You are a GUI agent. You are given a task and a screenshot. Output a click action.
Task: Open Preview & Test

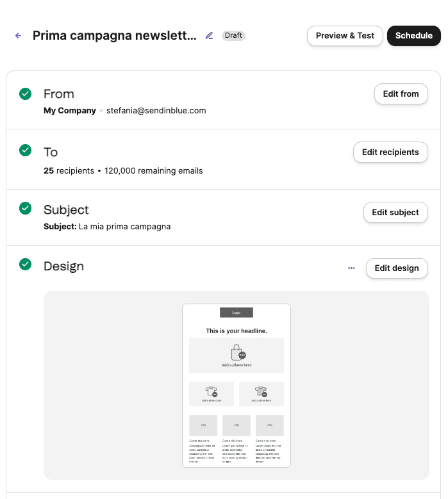[345, 36]
